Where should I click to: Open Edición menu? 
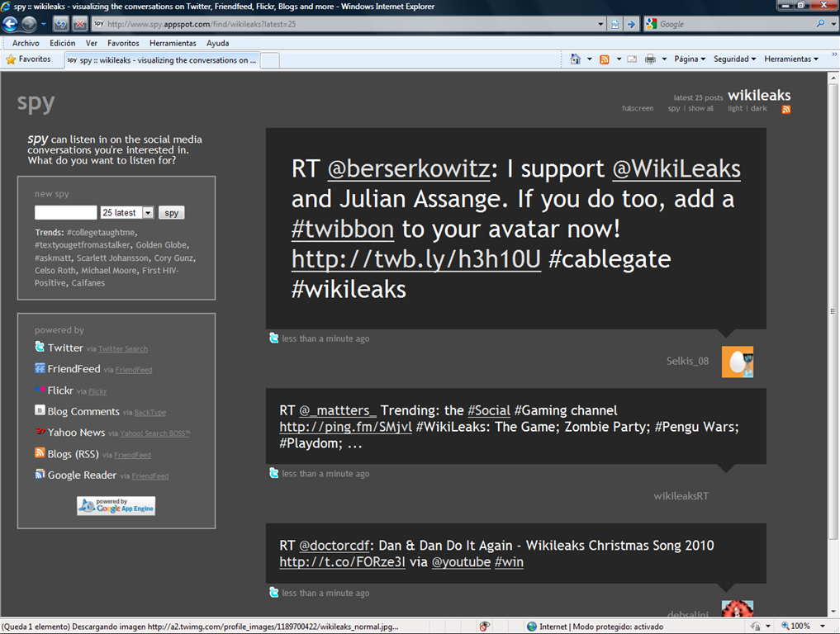point(63,44)
